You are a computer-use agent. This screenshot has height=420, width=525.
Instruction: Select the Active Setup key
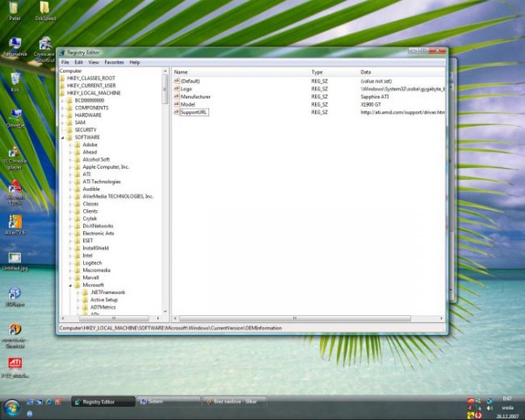pyautogui.click(x=104, y=300)
